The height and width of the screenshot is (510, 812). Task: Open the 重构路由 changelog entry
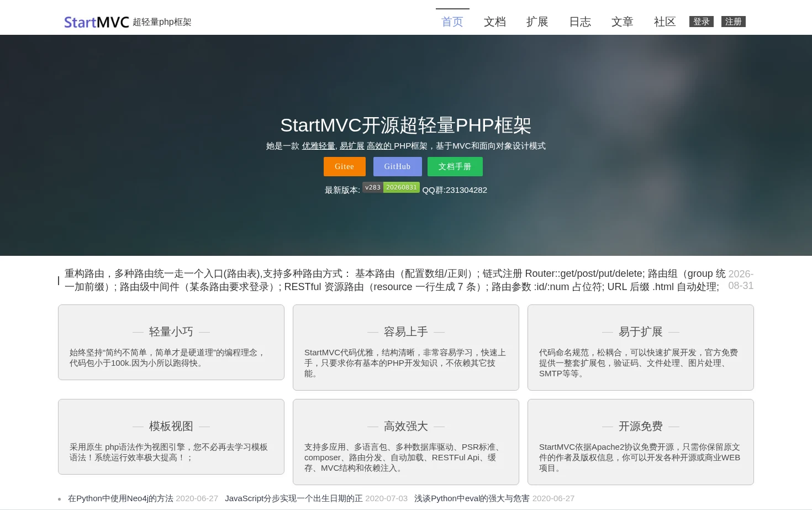click(x=395, y=280)
